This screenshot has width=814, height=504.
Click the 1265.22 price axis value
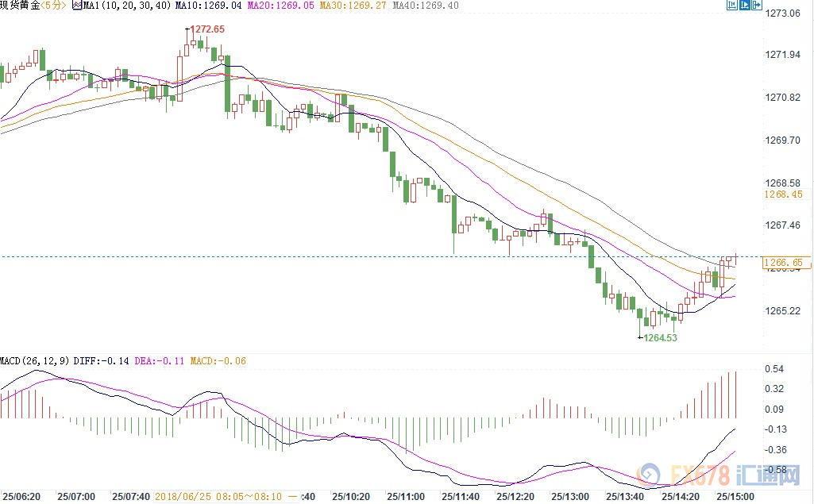coord(783,311)
